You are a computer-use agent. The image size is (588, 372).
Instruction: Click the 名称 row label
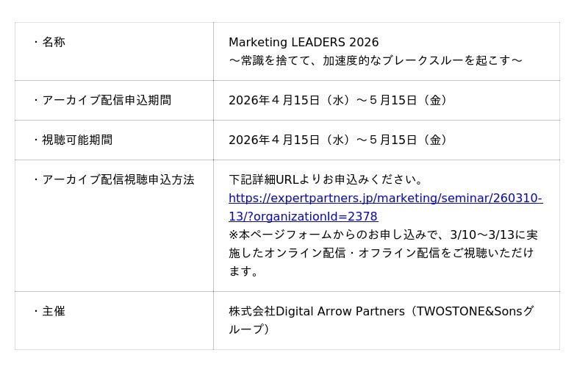click(53, 42)
